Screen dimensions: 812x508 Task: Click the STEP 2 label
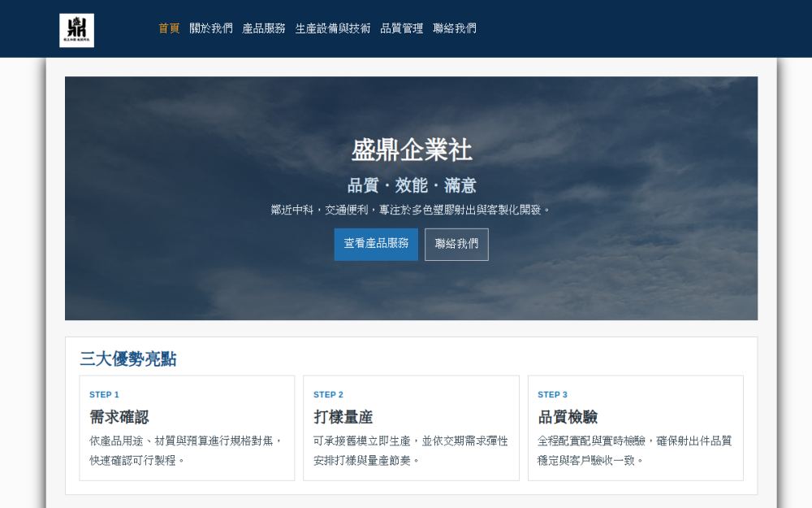[328, 394]
